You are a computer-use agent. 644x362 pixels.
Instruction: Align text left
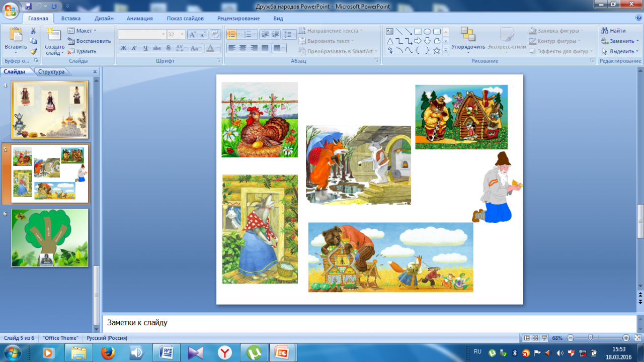(x=231, y=48)
